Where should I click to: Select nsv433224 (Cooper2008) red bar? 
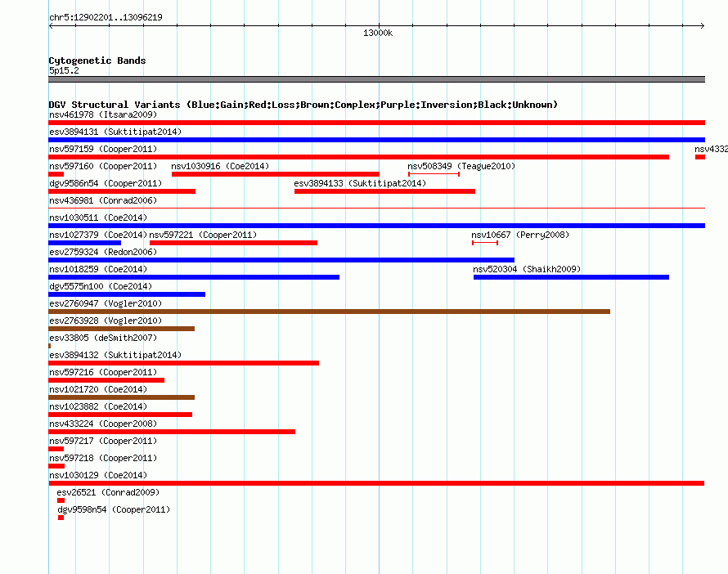172,432
